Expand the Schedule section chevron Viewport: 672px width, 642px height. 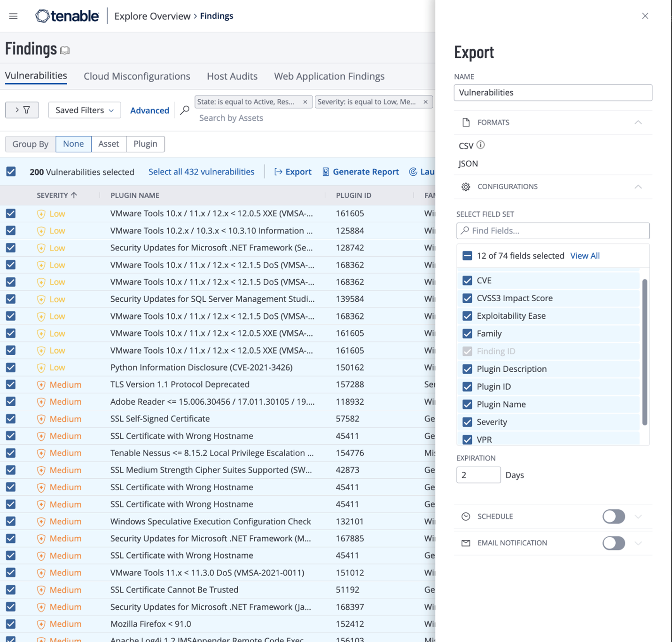638,517
